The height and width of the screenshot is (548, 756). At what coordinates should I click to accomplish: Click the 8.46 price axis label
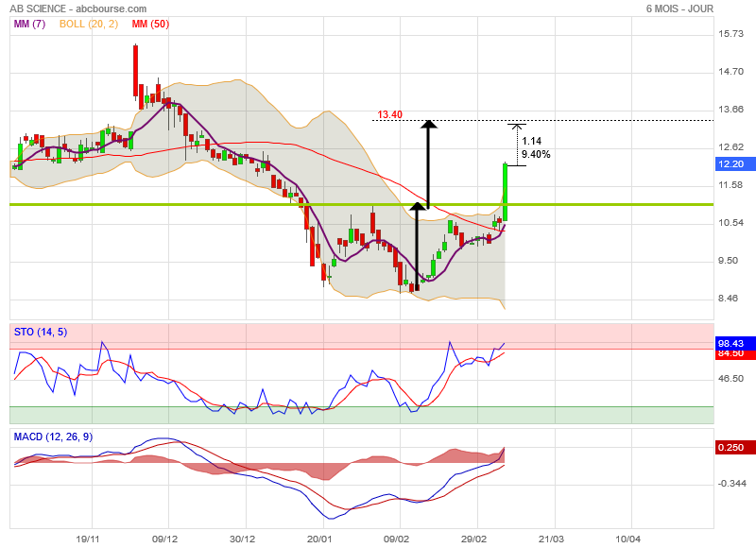pos(728,299)
